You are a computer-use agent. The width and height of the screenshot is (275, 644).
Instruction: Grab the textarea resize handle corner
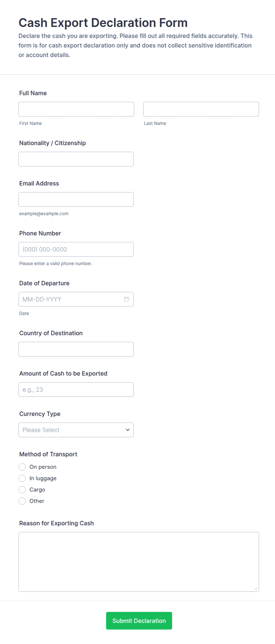pos(256,588)
